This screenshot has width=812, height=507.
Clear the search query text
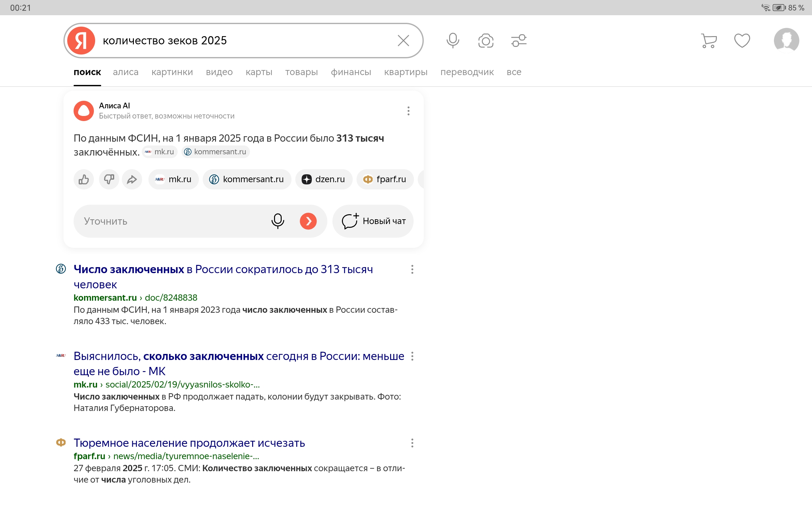(x=403, y=41)
